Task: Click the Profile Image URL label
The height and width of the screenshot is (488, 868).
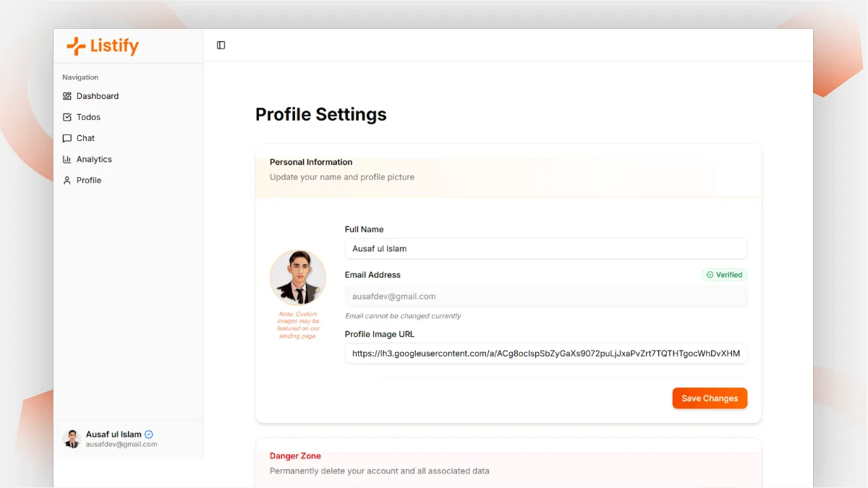Action: click(x=380, y=334)
